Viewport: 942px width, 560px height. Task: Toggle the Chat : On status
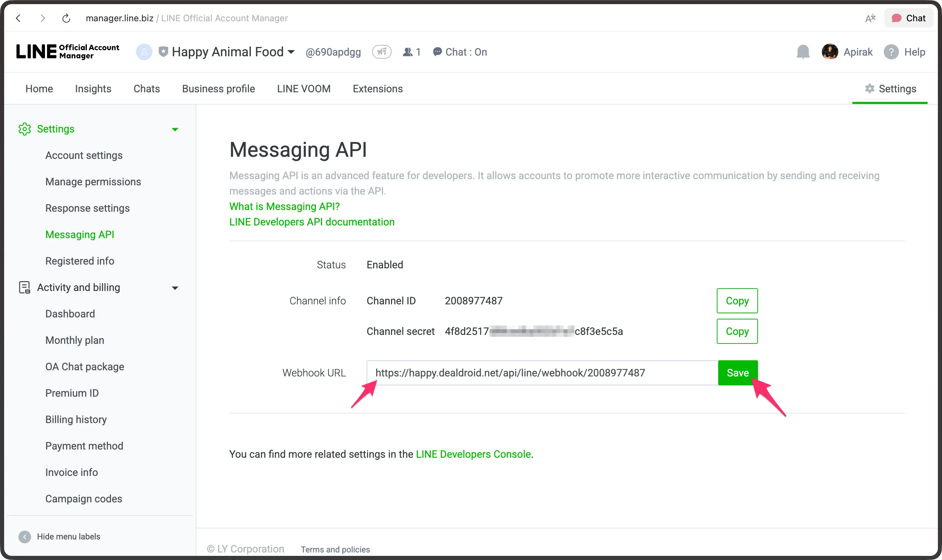click(x=459, y=52)
